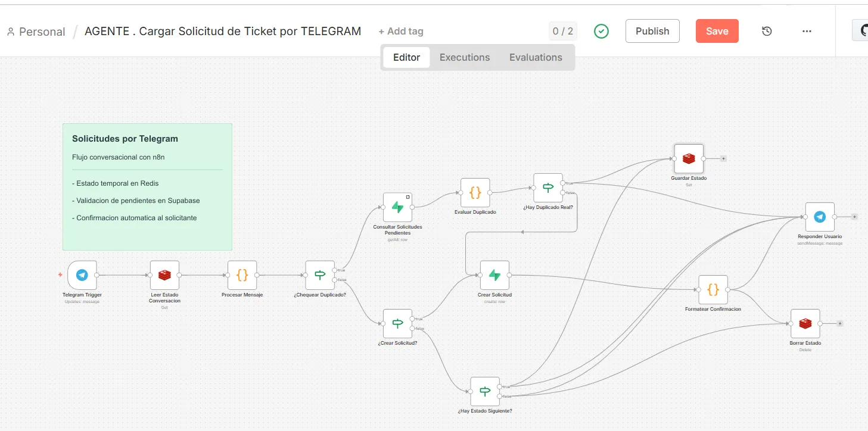The height and width of the screenshot is (431, 868).
Task: Click the Save button
Action: pos(717,31)
